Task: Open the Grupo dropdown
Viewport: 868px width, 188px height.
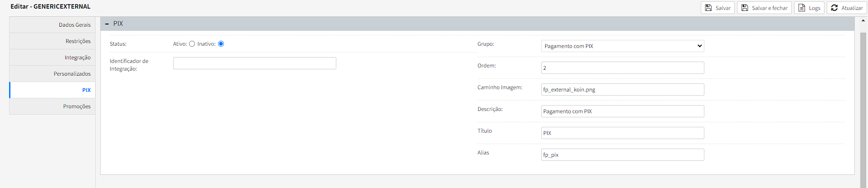Action: point(622,46)
